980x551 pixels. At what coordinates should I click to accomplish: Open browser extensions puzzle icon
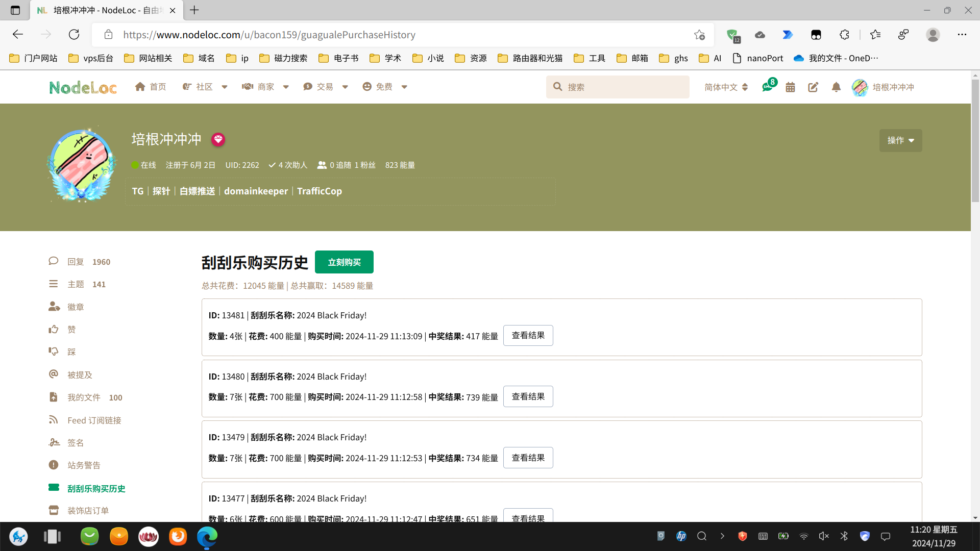(x=844, y=34)
